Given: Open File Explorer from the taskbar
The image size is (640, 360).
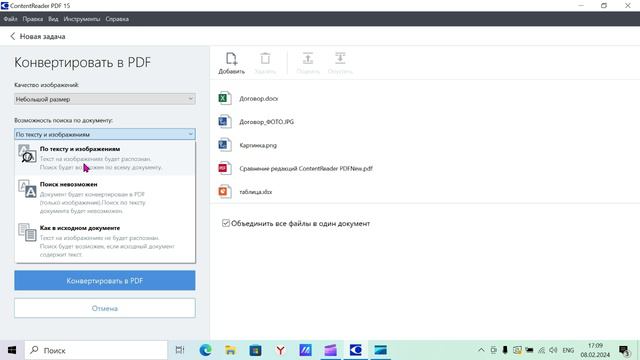Looking at the screenshot, I should click(230, 350).
